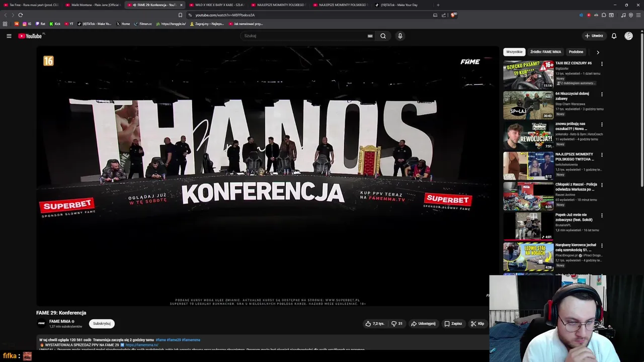Focus the Szukaj search field

(307, 36)
